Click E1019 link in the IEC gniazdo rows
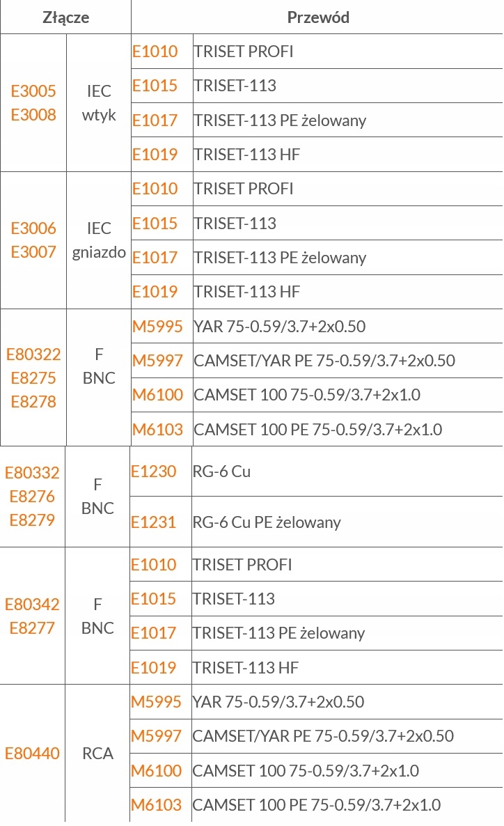The image size is (504, 826). (155, 292)
